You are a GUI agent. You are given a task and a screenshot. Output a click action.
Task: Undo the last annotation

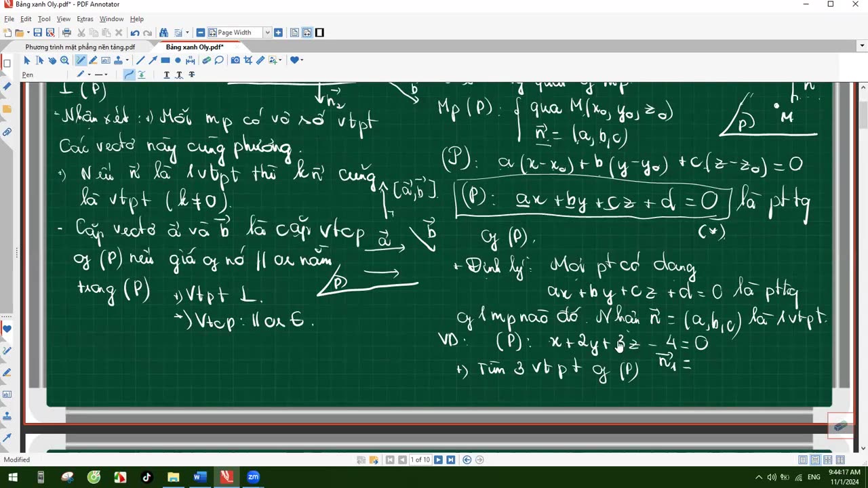click(x=134, y=33)
